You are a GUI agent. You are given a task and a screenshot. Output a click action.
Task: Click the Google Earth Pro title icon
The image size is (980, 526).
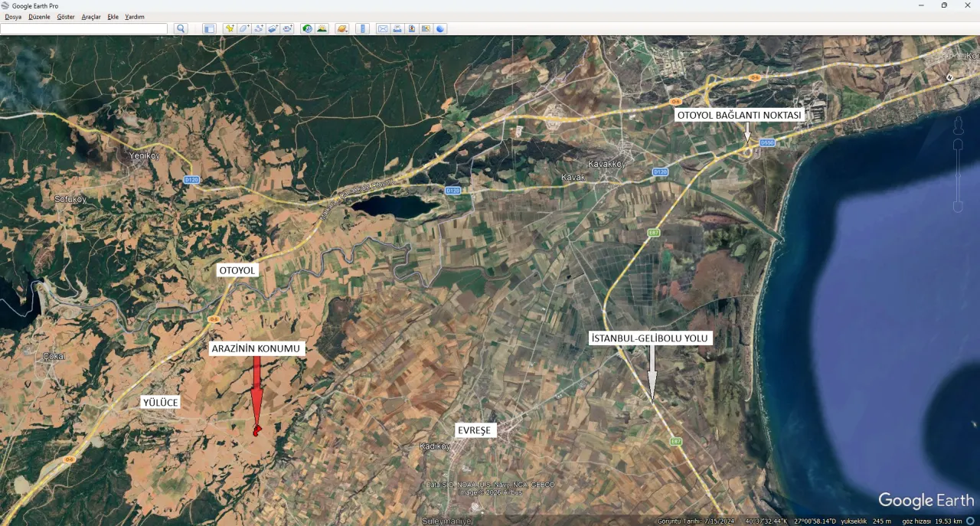pyautogui.click(x=6, y=5)
